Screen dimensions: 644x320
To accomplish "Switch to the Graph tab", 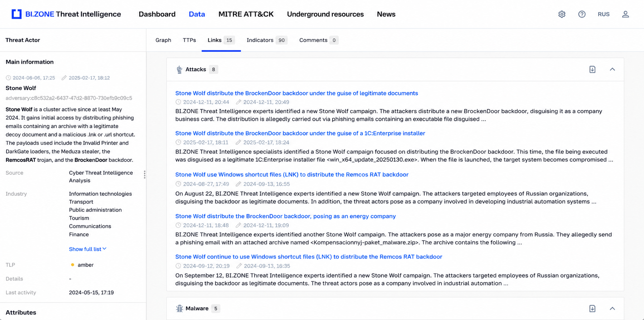I will point(163,40).
